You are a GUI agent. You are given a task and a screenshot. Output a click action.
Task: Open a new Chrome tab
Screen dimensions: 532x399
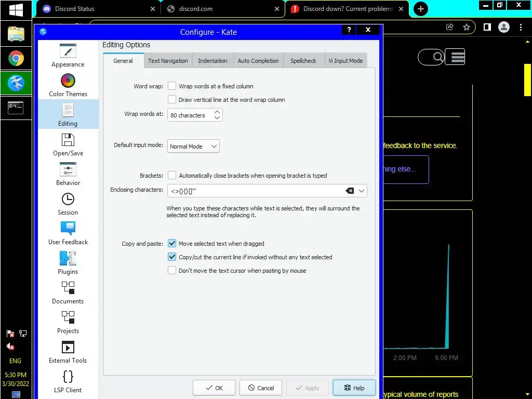click(421, 9)
